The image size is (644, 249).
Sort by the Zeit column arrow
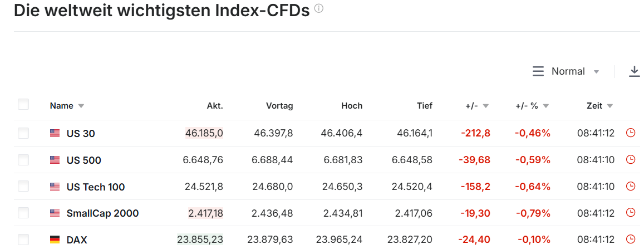610,106
